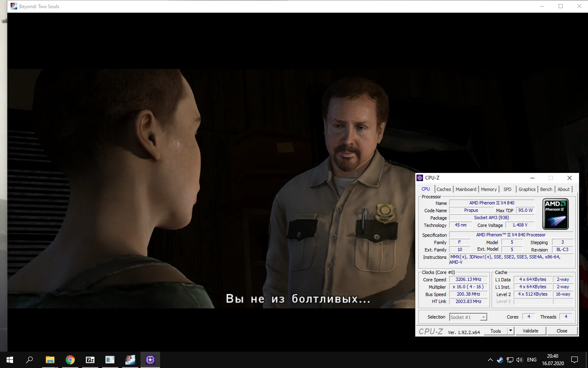Close CPU-Z using the Close button
588x368 pixels.
[562, 330]
